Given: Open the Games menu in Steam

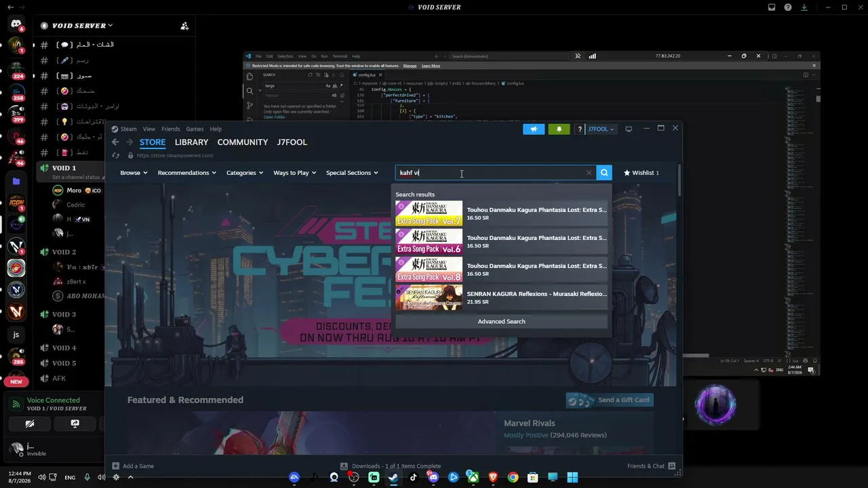Looking at the screenshot, I should 195,129.
